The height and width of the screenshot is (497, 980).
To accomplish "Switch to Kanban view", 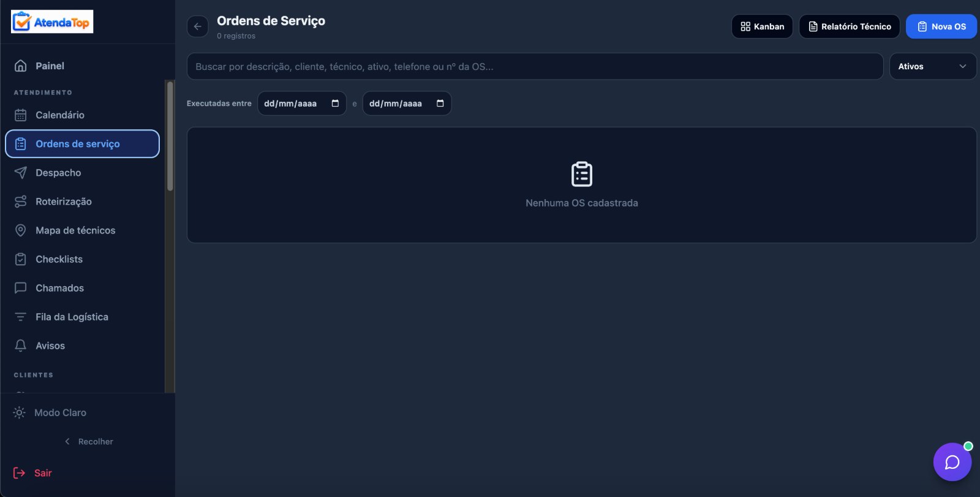I will tap(762, 26).
